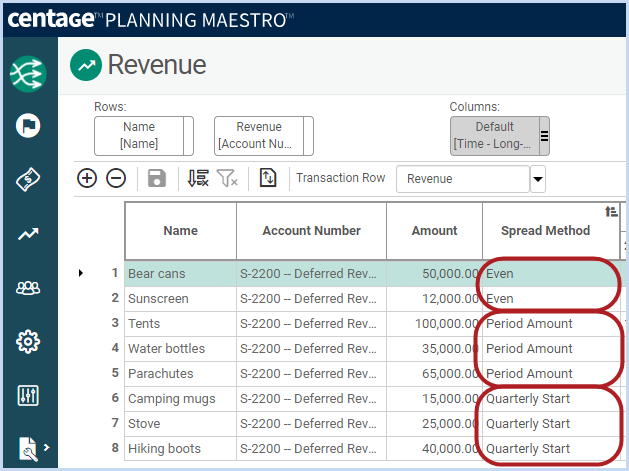Open the trending line revenue sidebar icon
Image resolution: width=629 pixels, height=471 pixels.
coord(28,233)
